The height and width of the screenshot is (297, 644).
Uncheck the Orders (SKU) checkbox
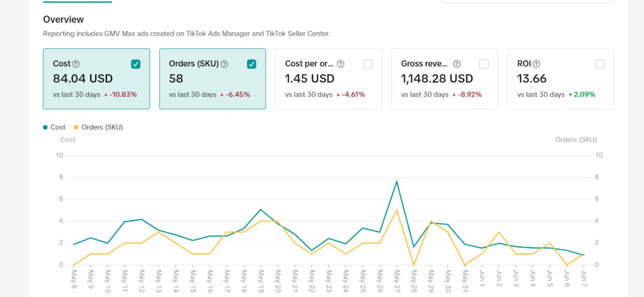pyautogui.click(x=252, y=64)
